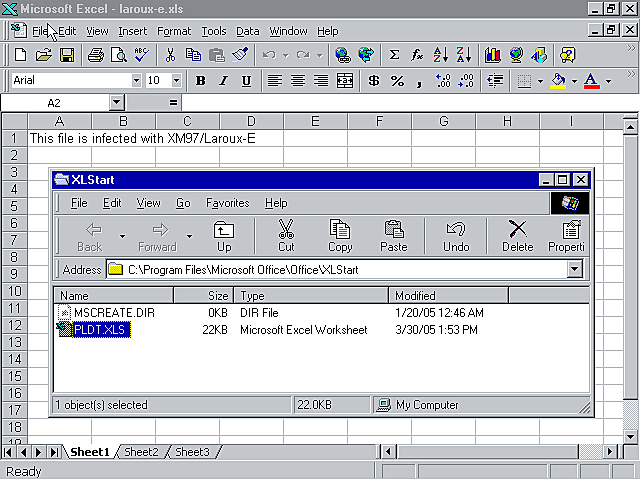Click the Merge and Center icon
The image size is (640, 480).
[345, 80]
